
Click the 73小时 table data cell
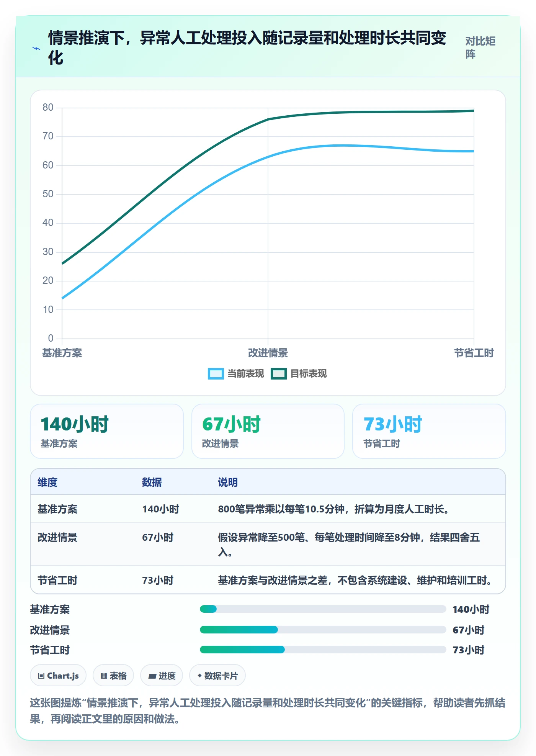[158, 580]
